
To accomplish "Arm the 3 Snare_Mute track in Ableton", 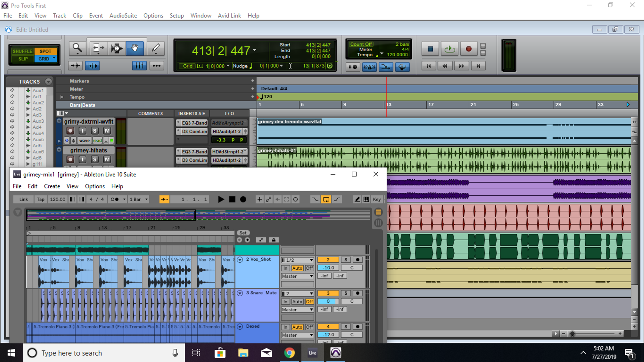I will pyautogui.click(x=357, y=293).
